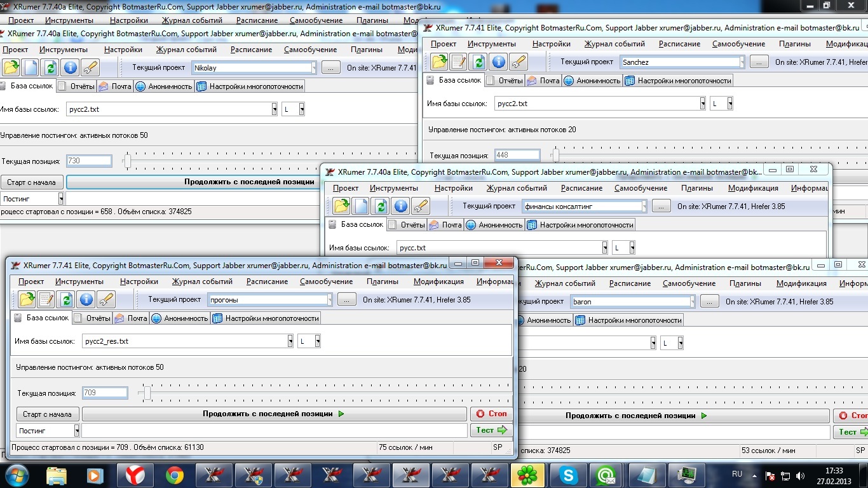Switch to the Отчёты tab in прогоны window
The height and width of the screenshot is (488, 868).
click(x=92, y=318)
